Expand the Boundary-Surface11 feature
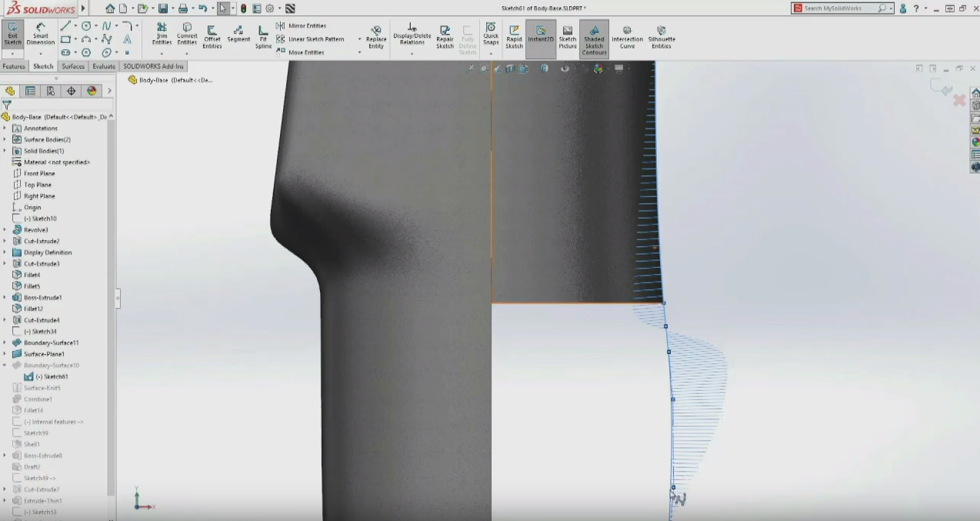980x521 pixels. pos(5,342)
